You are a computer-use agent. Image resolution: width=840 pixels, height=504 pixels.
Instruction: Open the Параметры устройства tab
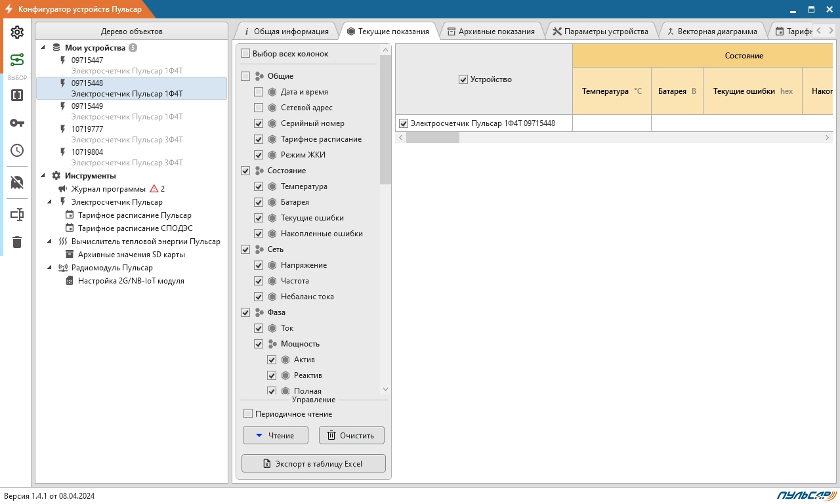pos(600,31)
